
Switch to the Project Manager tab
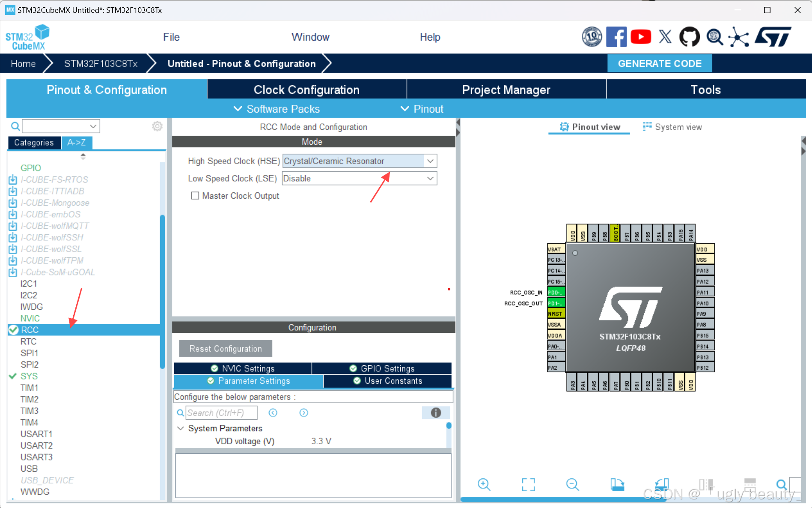(506, 90)
